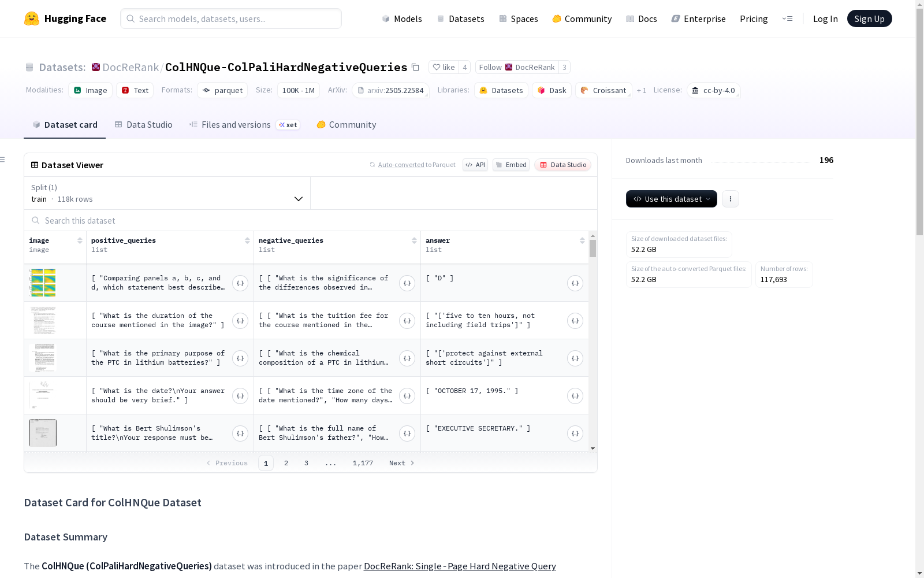
Task: Expand the Use this dataset dropdown
Action: point(672,199)
